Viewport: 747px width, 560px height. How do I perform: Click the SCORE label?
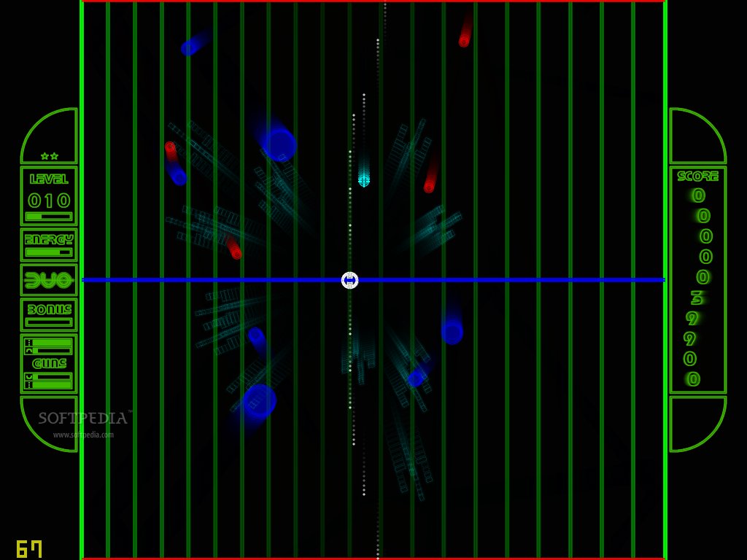[698, 176]
